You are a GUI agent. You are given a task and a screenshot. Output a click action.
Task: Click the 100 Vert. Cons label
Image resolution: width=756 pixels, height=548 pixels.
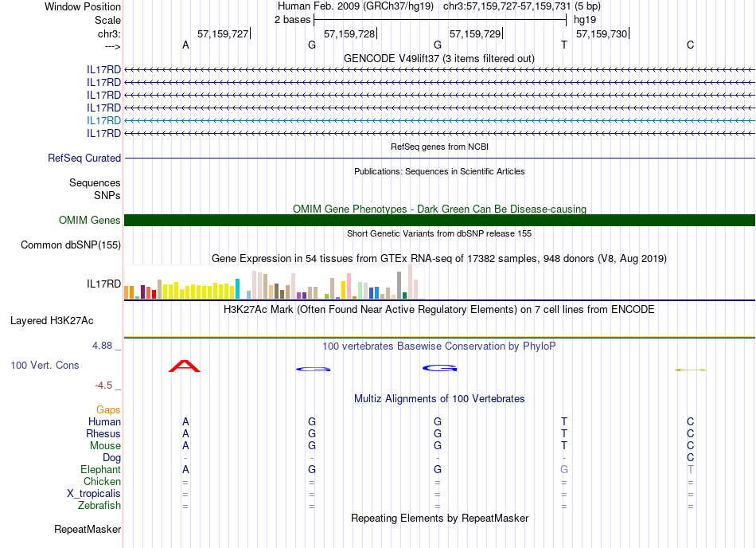click(x=45, y=365)
